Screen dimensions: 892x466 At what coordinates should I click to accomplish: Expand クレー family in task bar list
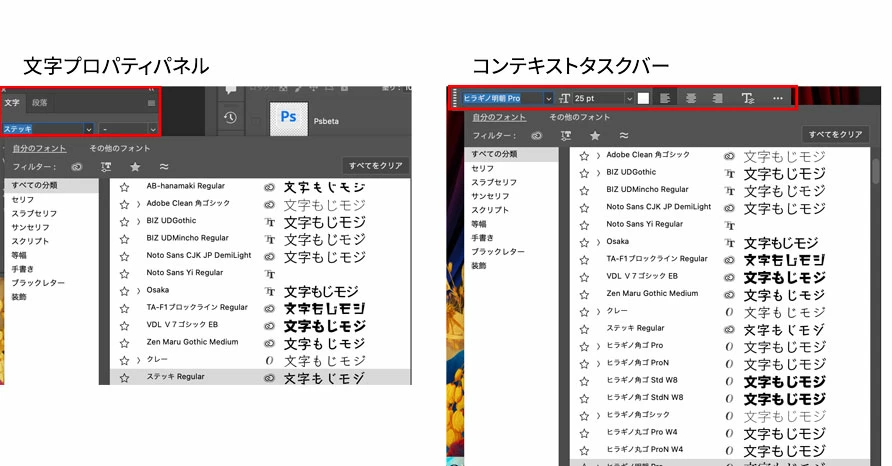(x=598, y=312)
